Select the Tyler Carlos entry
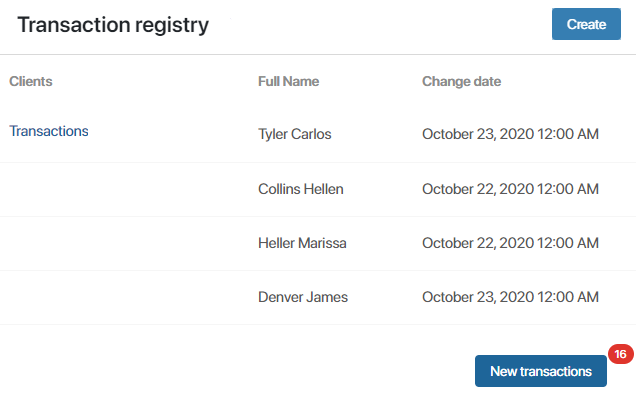636x399 pixels. click(295, 134)
